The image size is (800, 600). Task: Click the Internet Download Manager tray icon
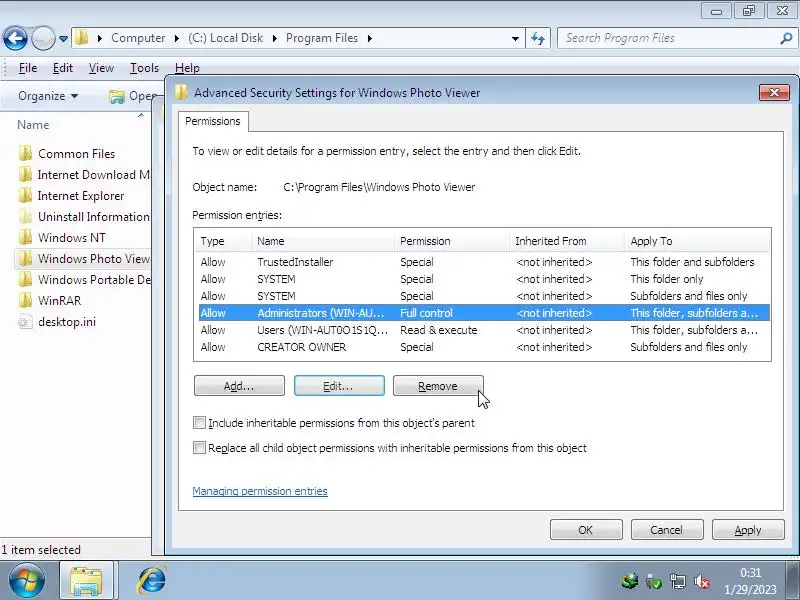click(631, 581)
